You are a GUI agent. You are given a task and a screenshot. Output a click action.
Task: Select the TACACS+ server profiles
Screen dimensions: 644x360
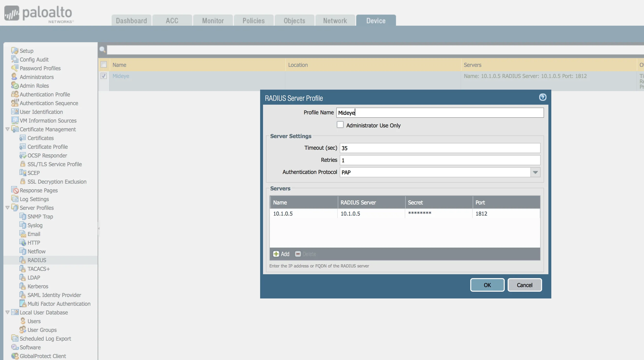(39, 269)
